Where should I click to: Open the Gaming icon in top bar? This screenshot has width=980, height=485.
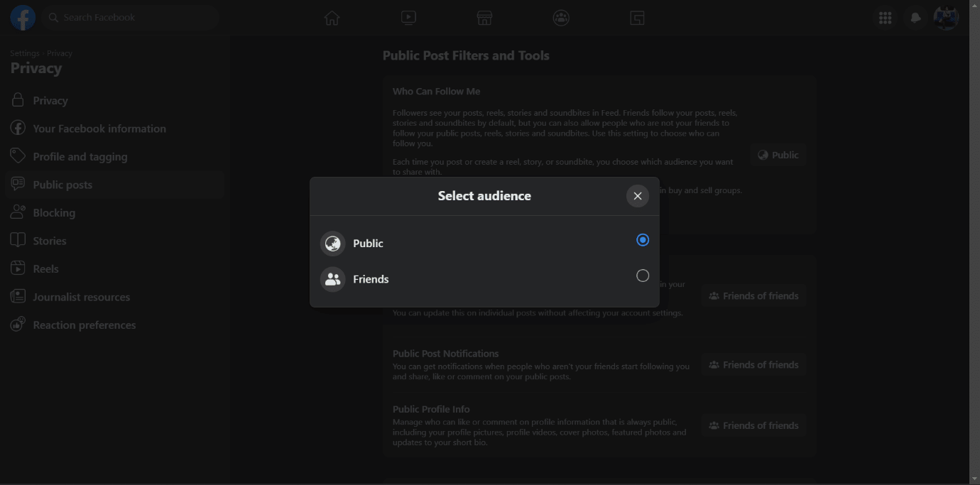click(x=637, y=18)
